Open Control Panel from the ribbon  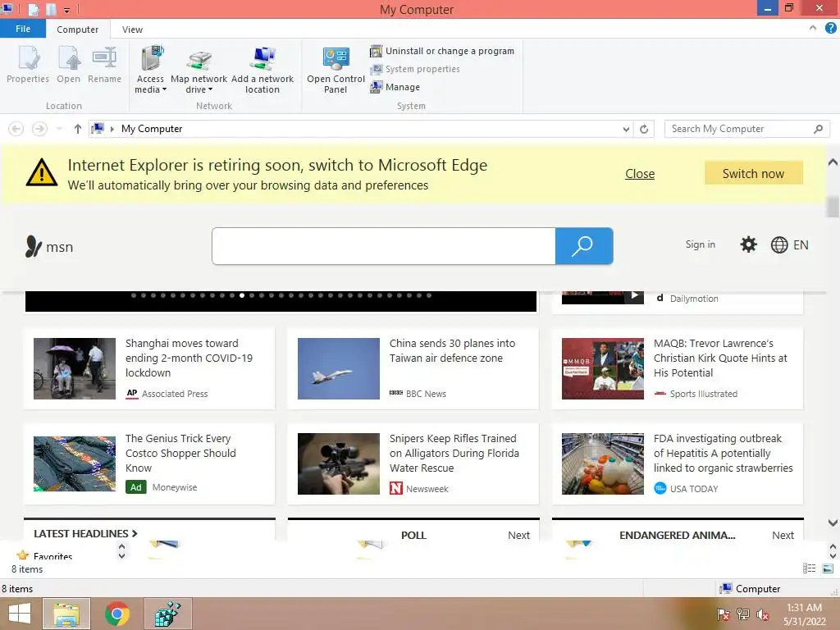(336, 71)
